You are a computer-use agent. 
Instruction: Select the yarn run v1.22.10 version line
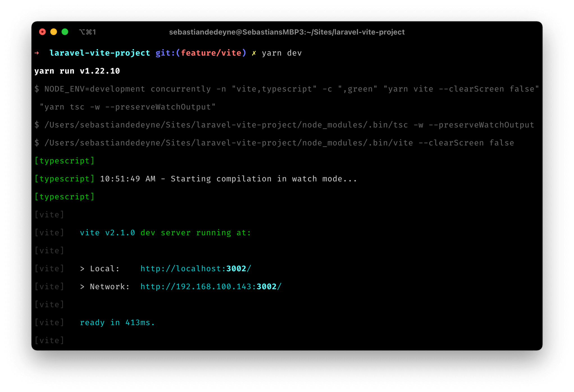[x=77, y=71]
